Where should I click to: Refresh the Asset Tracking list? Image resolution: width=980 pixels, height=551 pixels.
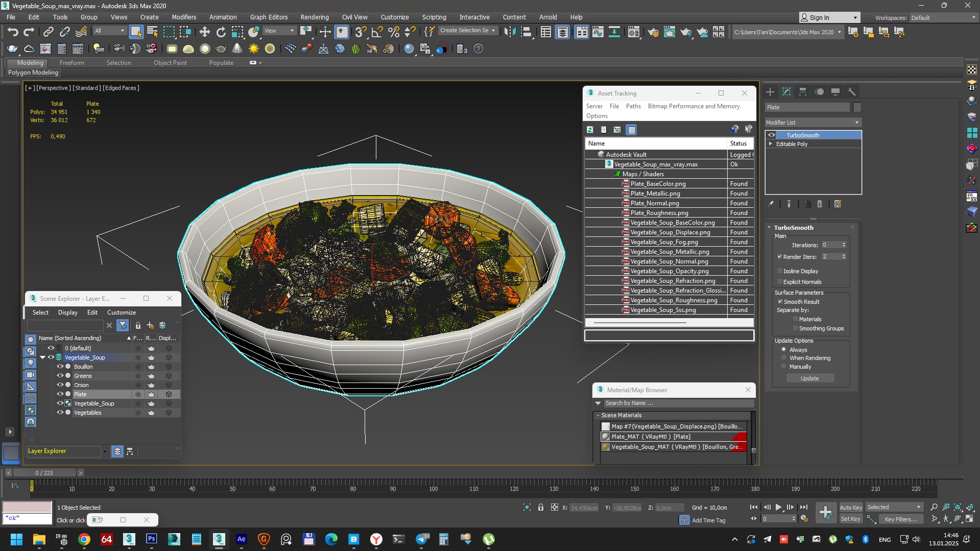pyautogui.click(x=590, y=130)
